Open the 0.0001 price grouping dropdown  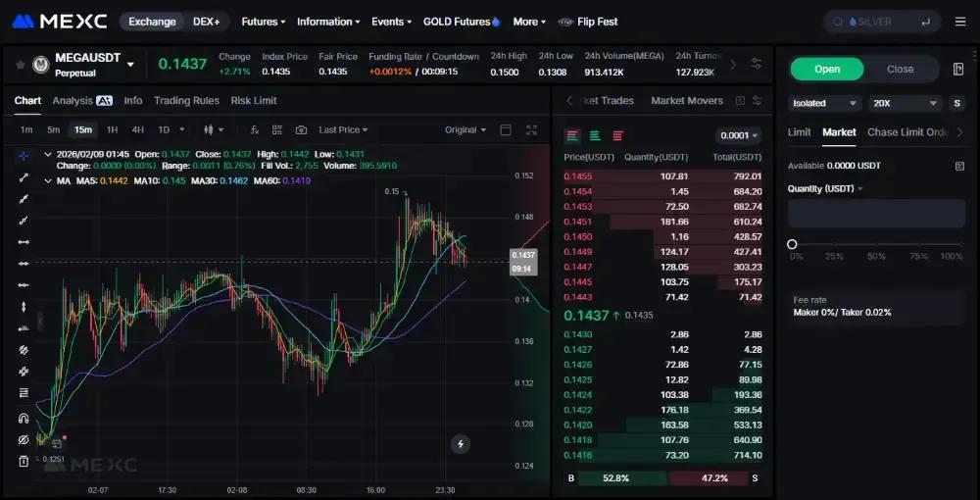[x=738, y=135]
